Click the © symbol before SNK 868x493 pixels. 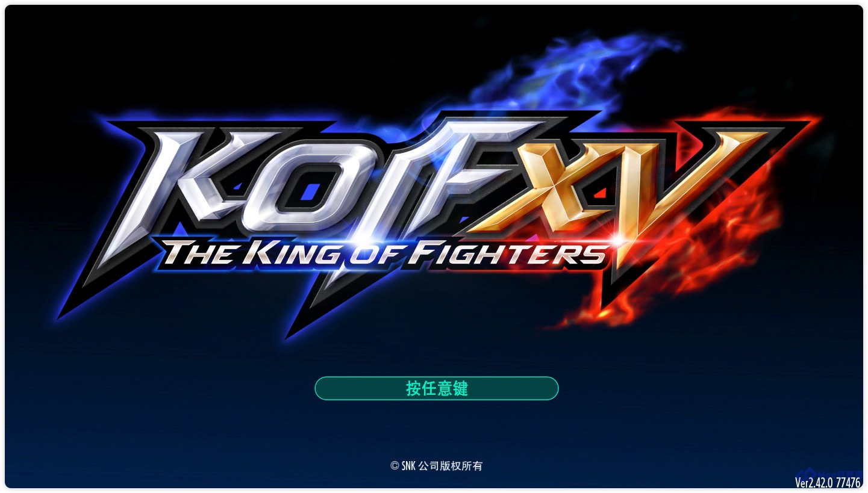(x=395, y=466)
